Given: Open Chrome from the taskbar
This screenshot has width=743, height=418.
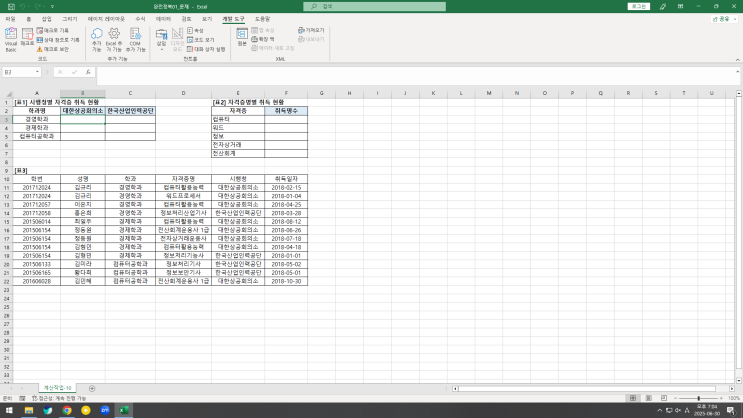Looking at the screenshot, I should tap(67, 410).
